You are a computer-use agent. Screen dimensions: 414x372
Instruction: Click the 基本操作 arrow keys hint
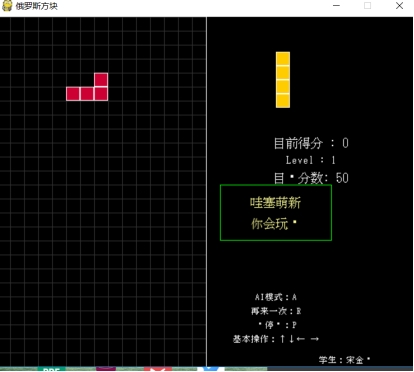276,339
